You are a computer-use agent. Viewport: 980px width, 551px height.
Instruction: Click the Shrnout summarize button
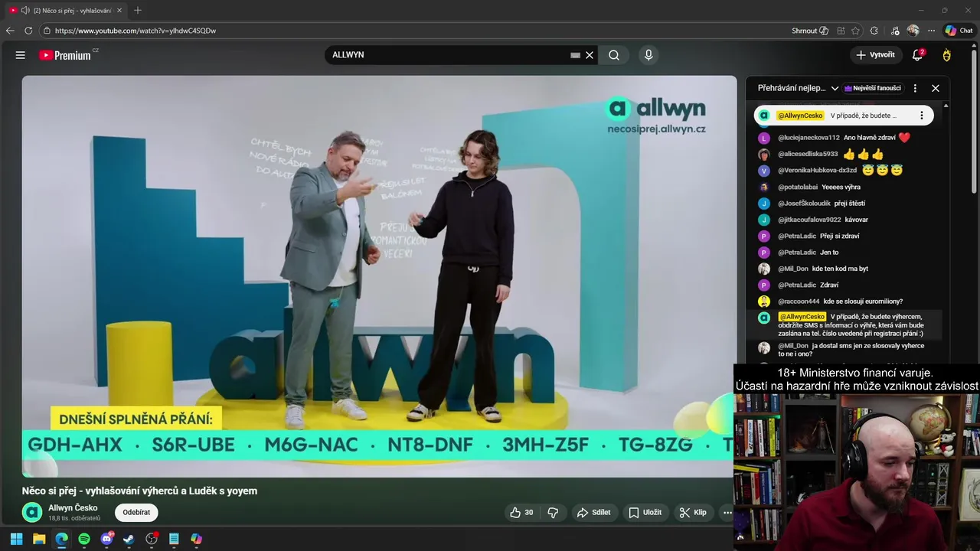pos(810,31)
